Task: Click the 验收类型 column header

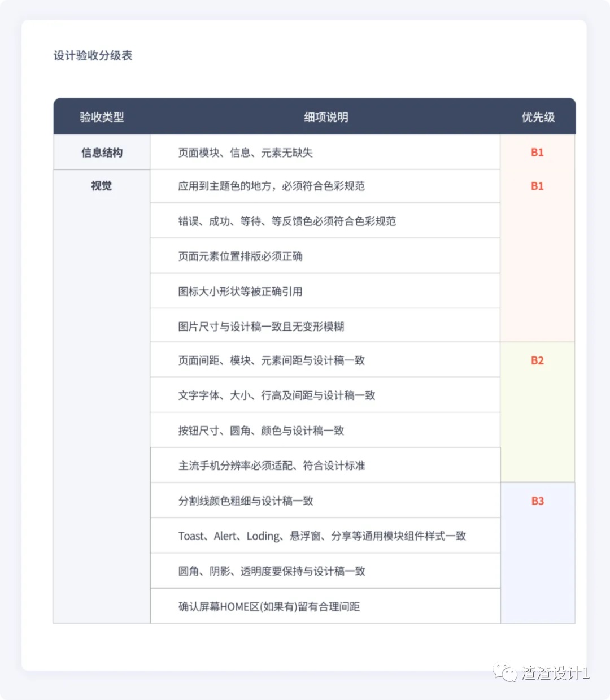Action: pos(101,117)
